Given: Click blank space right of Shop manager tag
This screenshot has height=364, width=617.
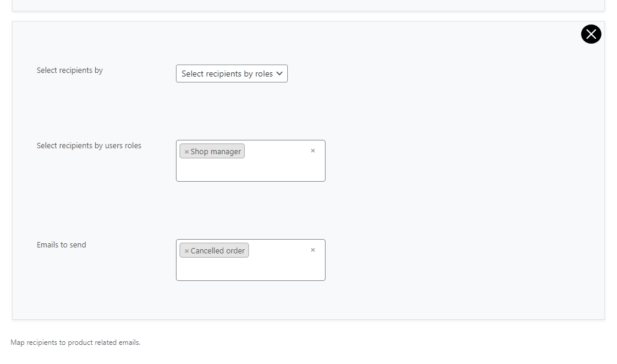Looking at the screenshot, I should click(275, 152).
